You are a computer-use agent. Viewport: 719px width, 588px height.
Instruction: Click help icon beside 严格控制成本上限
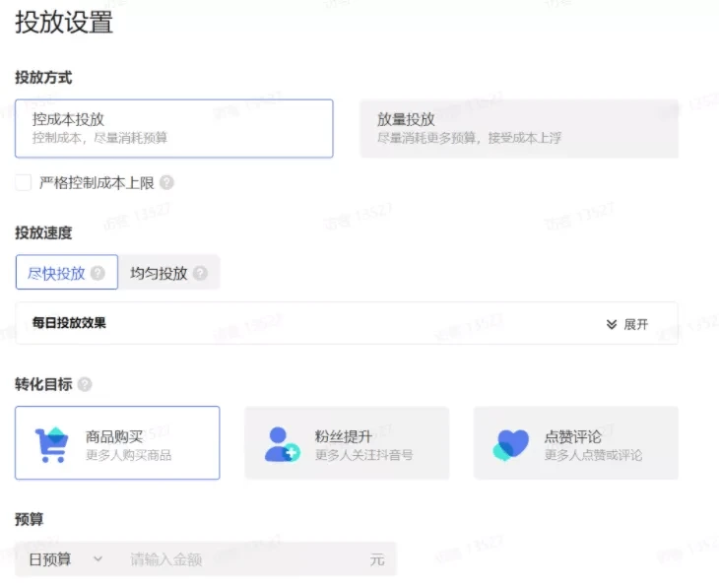(x=166, y=183)
